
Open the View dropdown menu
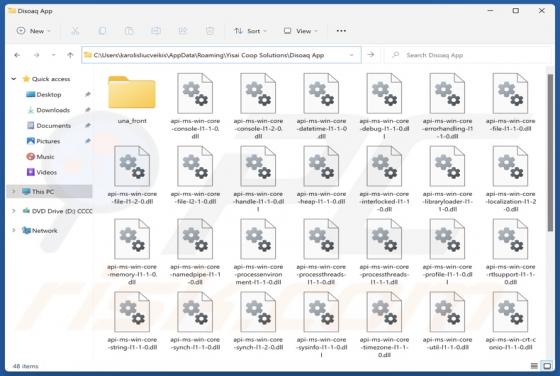pos(301,31)
